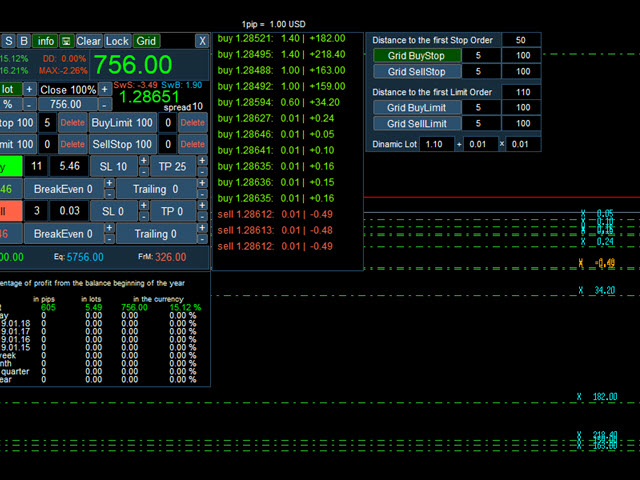Click the X marker beside 0.24 on chart
The image size is (640, 480).
[583, 242]
